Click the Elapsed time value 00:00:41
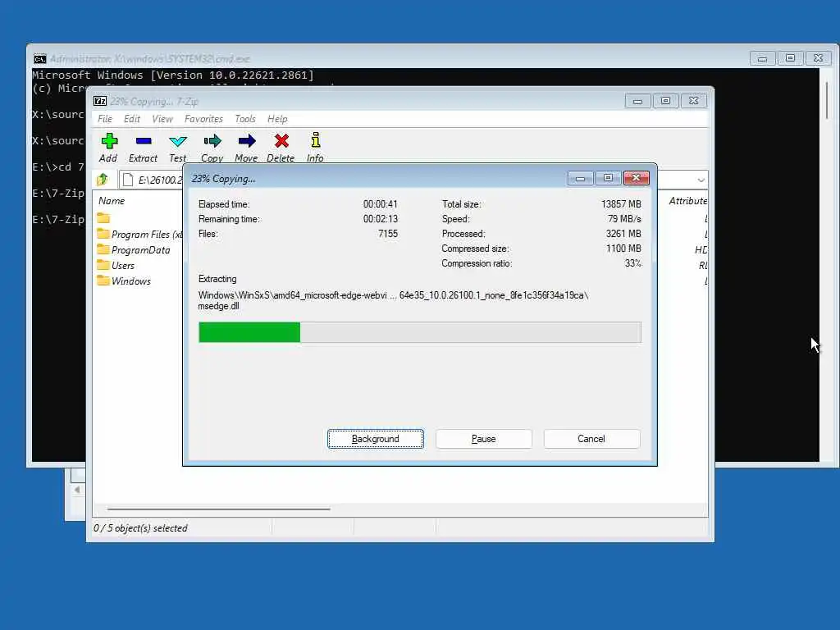Viewport: 840px width, 630px height. (381, 204)
